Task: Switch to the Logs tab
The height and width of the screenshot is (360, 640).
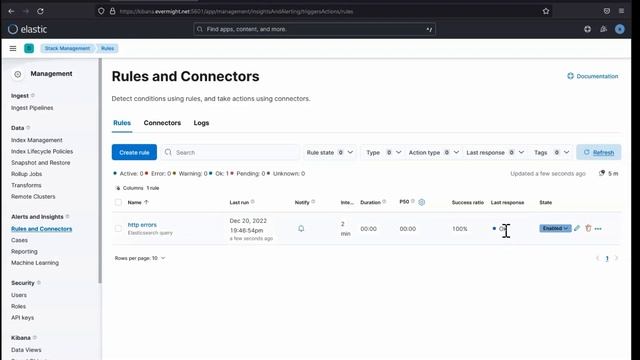Action: (x=201, y=123)
